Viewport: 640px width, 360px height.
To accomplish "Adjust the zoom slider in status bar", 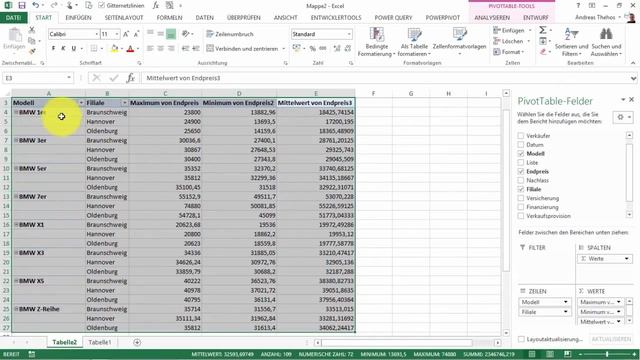I will coord(607,354).
